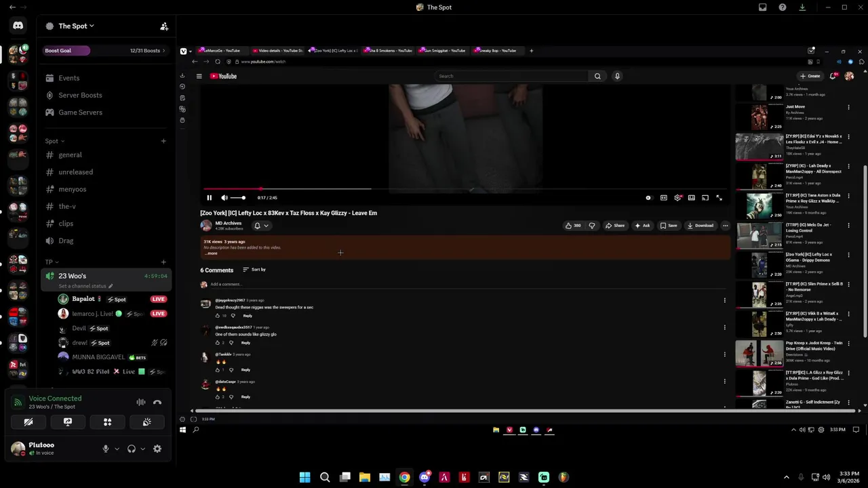868x488 pixels.
Task: Open the clips channel
Action: pos(106,224)
